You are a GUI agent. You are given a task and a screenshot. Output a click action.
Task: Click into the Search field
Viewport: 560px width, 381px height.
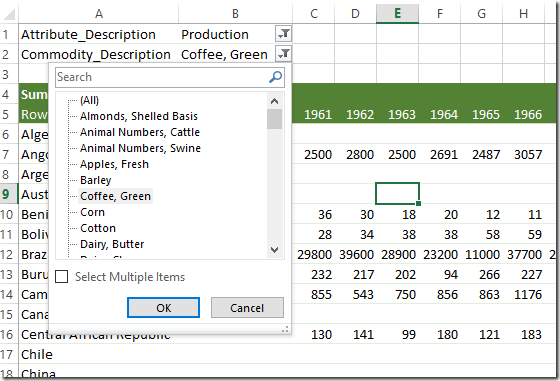tap(162, 77)
